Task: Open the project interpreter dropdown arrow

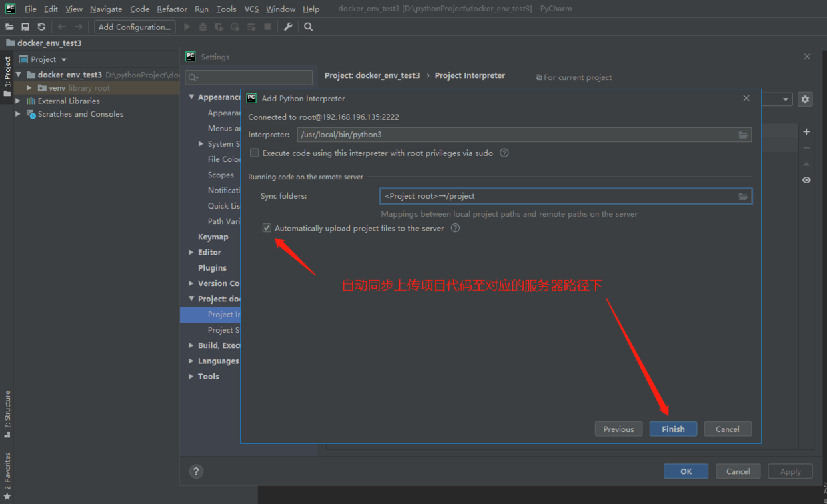Action: (x=786, y=99)
